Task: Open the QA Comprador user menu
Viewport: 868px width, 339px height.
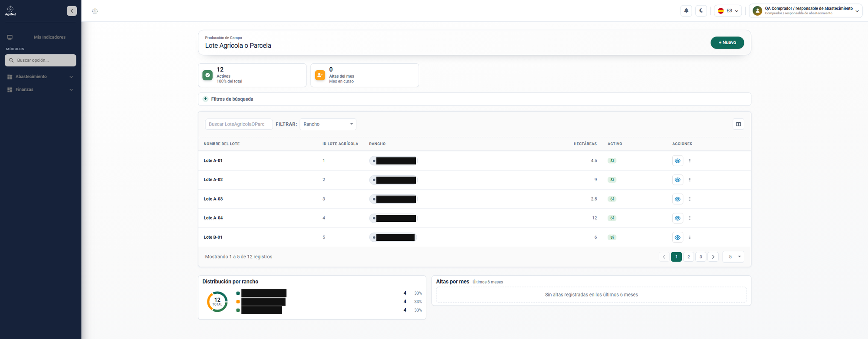Action: click(x=806, y=11)
